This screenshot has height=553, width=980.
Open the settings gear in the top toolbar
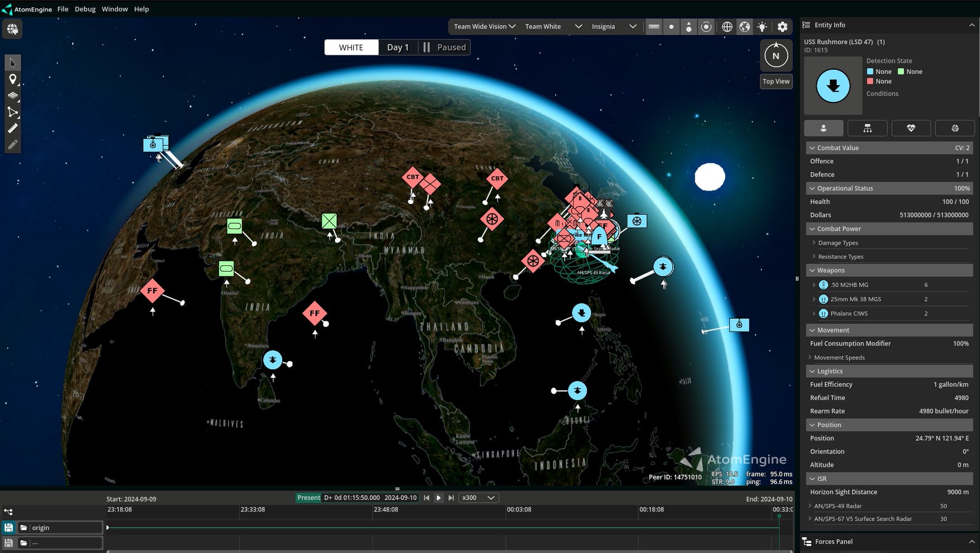pyautogui.click(x=782, y=26)
